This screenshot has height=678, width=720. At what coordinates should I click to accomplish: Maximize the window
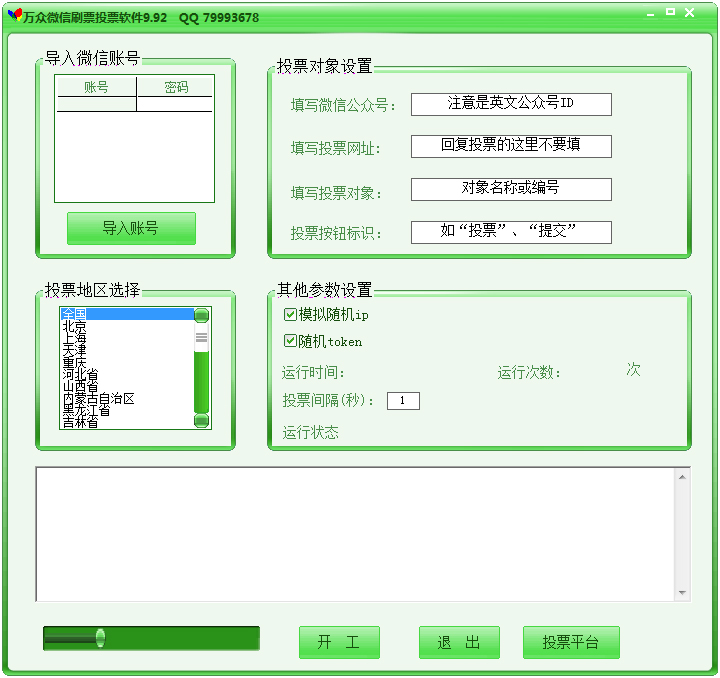pos(670,12)
